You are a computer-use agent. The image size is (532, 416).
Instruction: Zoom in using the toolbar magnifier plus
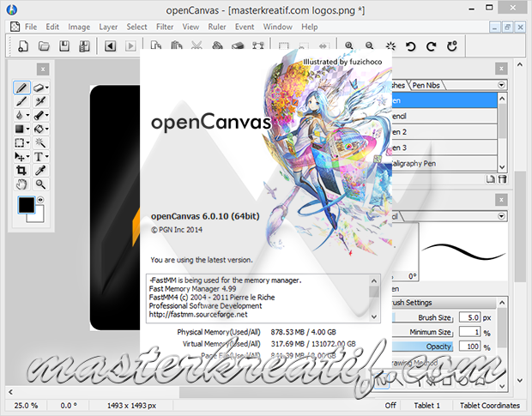(349, 45)
